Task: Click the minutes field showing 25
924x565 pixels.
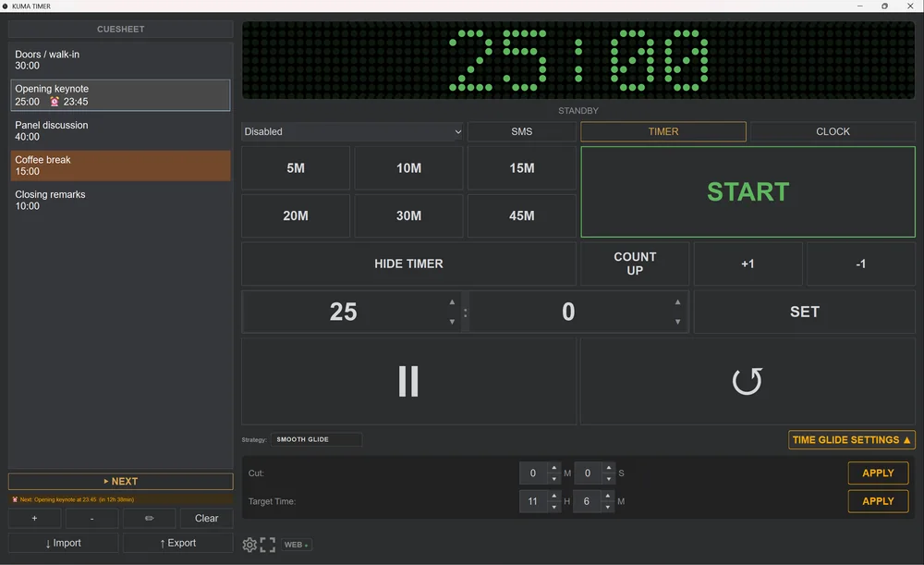Action: (344, 312)
